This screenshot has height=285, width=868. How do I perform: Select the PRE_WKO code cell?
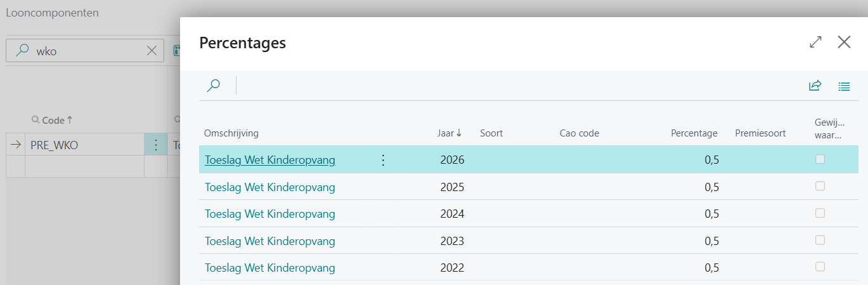tap(82, 145)
